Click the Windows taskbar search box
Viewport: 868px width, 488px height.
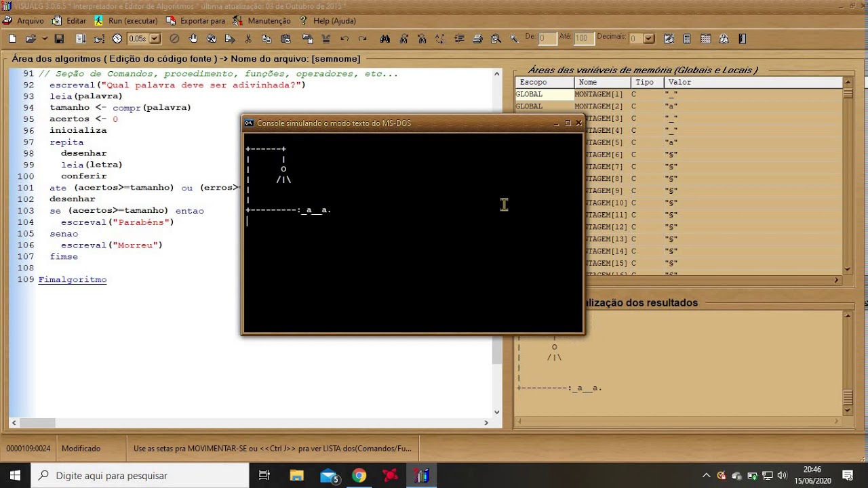point(140,475)
